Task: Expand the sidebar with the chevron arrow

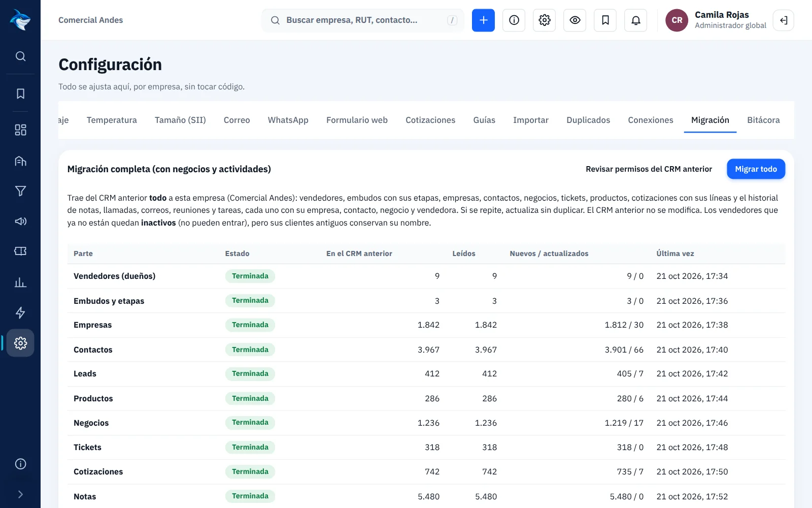Action: pyautogui.click(x=20, y=494)
